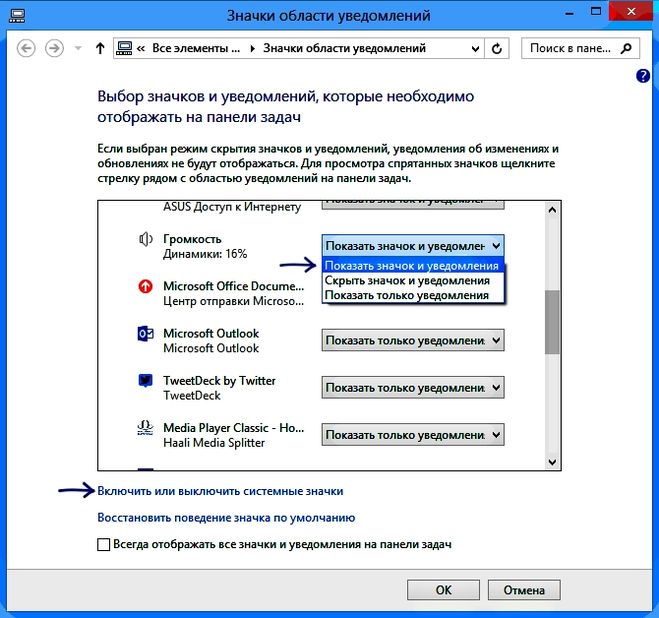The height and width of the screenshot is (618, 659).
Task: Click the Microsoft Outlook icon
Action: (145, 335)
